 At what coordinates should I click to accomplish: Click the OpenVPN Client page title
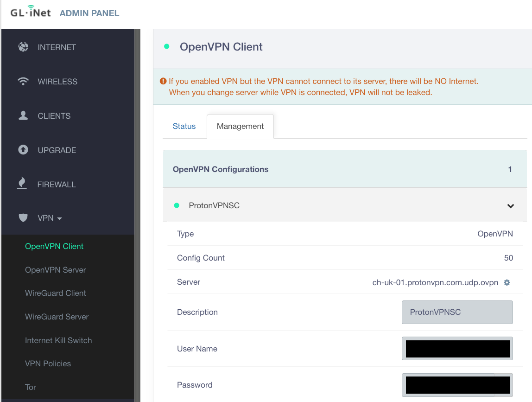pos(221,47)
